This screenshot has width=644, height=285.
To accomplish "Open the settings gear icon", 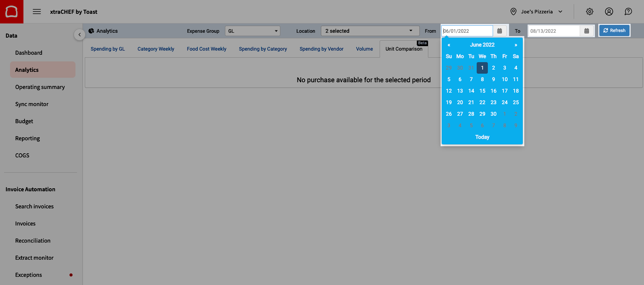I will [590, 12].
